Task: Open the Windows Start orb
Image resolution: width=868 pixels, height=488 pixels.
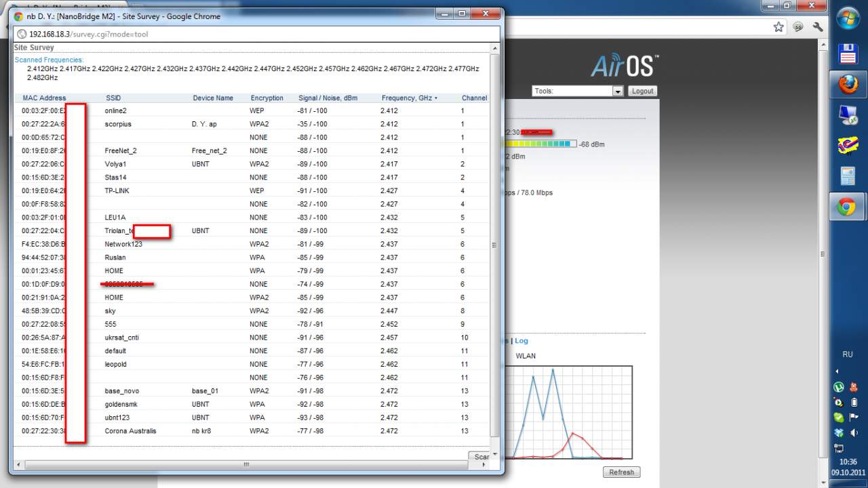Action: click(848, 20)
